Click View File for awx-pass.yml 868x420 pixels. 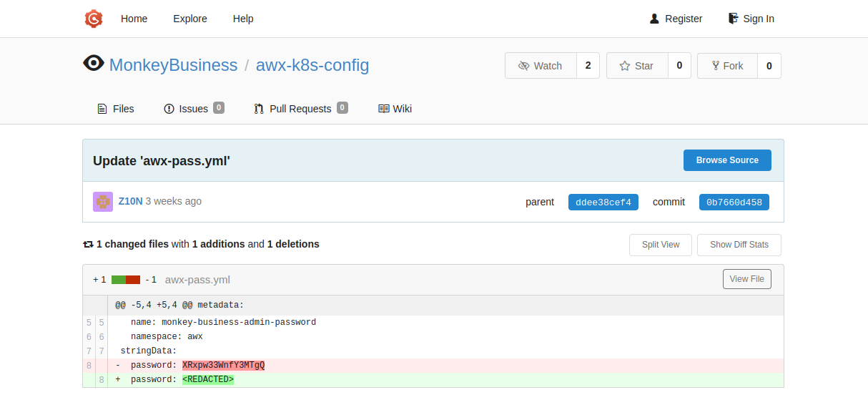[746, 278]
